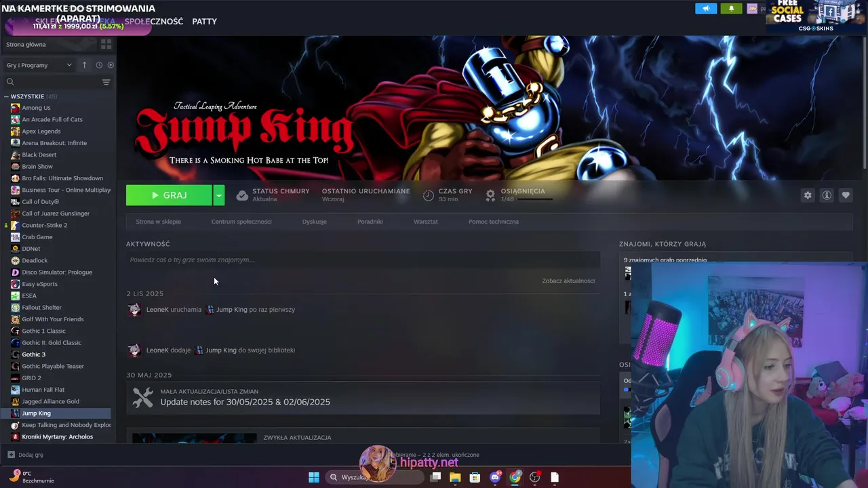Screen dimensions: 868x488
Task: Go to Strona główna in sidebar
Action: (x=26, y=44)
